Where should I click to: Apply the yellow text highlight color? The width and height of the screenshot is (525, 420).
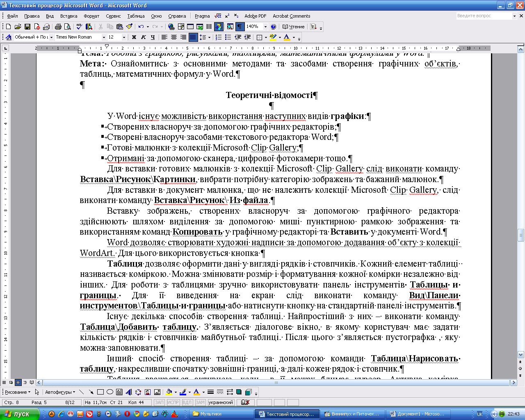click(273, 37)
